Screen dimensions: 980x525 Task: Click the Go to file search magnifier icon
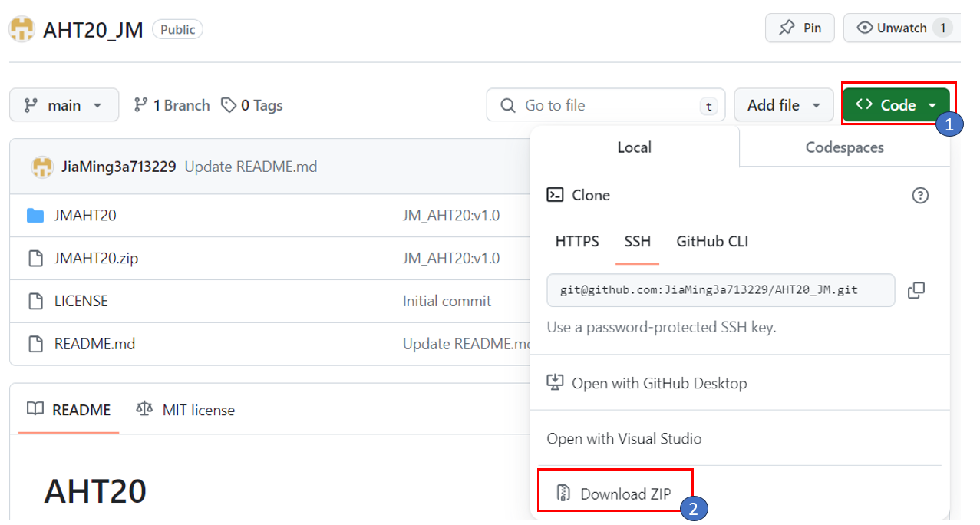coord(508,105)
